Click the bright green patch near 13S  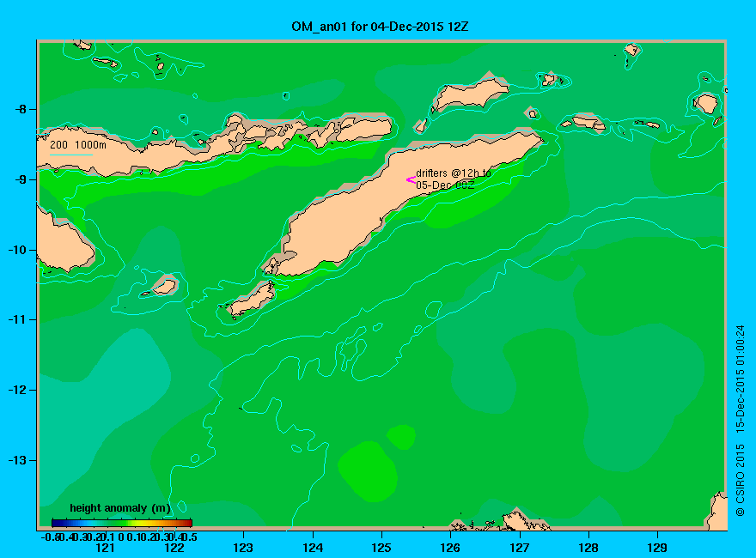pos(368,470)
